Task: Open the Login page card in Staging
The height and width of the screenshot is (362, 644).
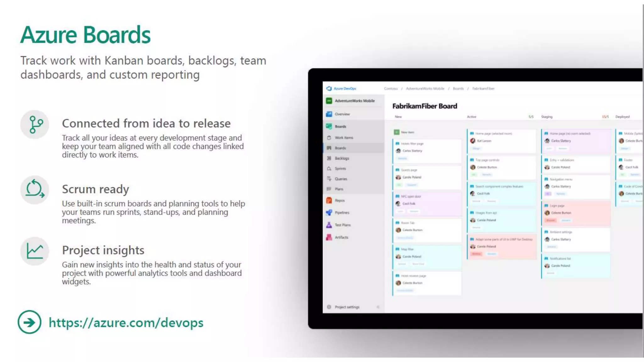Action: [x=557, y=206]
